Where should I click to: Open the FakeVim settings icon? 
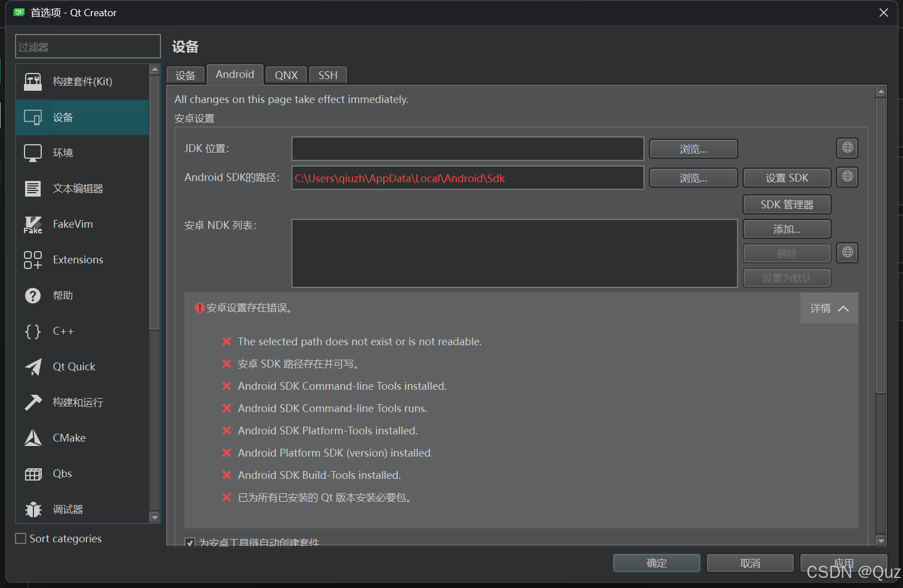[x=33, y=224]
